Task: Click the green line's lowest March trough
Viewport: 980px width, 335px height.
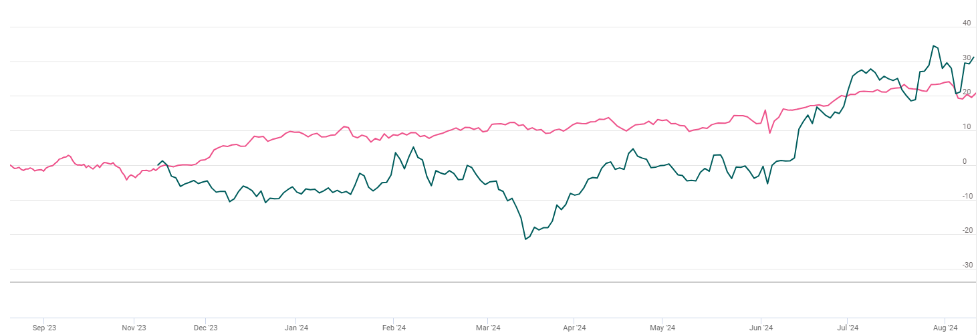Action: 525,239
